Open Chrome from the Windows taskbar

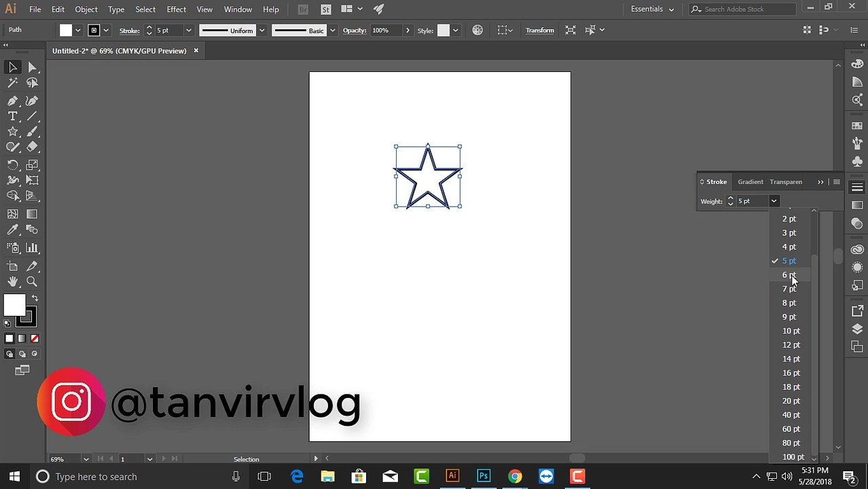click(515, 476)
